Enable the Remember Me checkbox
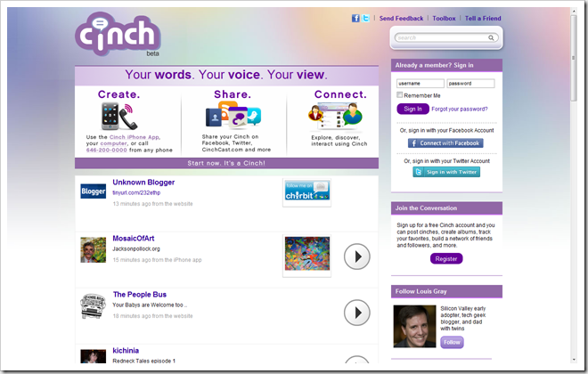The image size is (588, 374). coord(400,94)
